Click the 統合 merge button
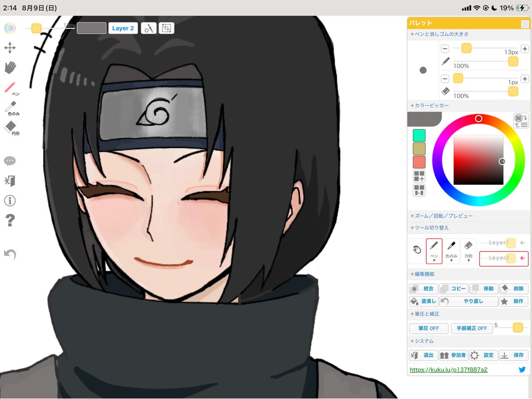This screenshot has width=532, height=399. (423, 289)
